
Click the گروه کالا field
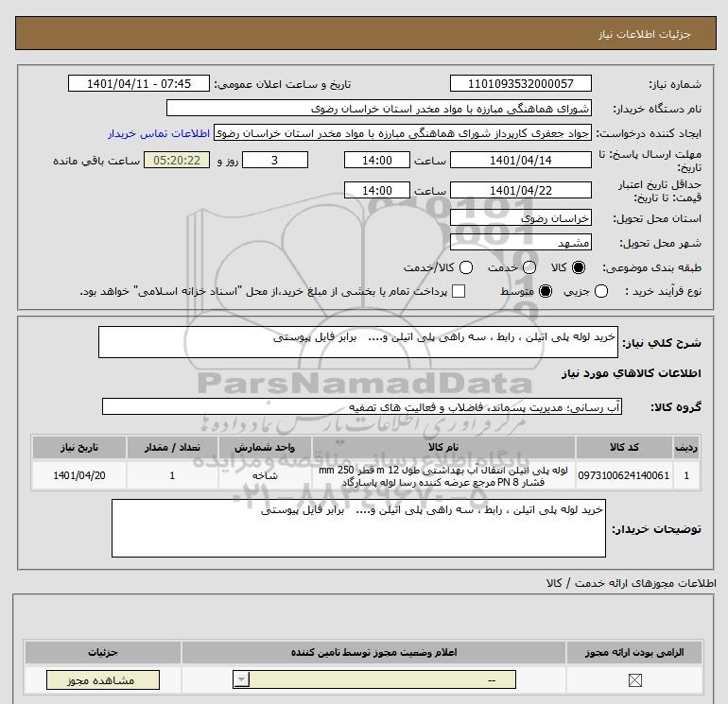coord(362,406)
